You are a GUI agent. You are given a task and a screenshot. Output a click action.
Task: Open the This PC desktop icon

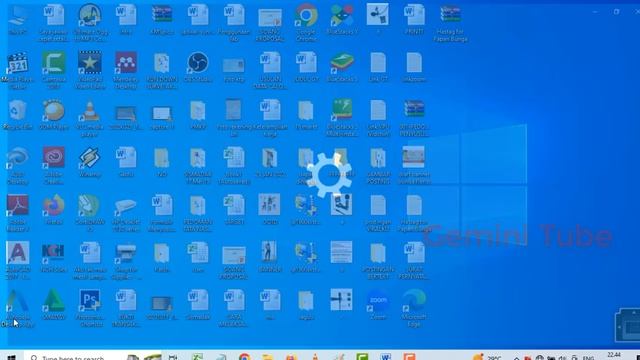[18, 20]
